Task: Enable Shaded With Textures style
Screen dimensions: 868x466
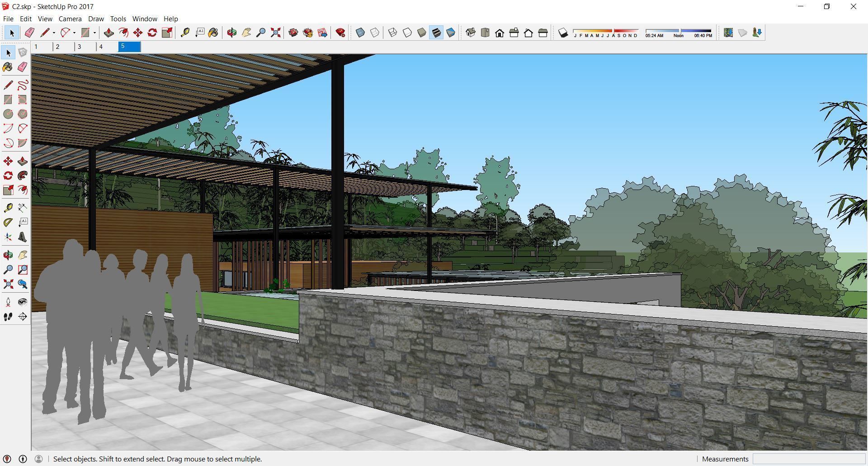Action: point(436,33)
